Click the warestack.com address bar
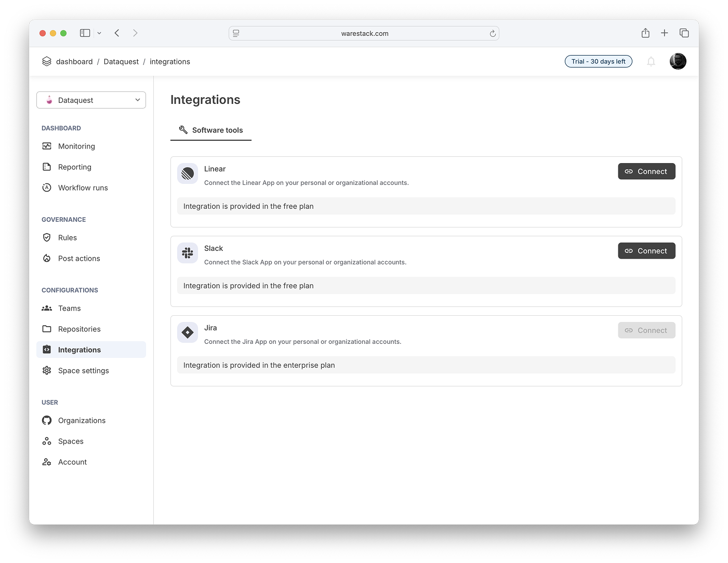 point(364,33)
